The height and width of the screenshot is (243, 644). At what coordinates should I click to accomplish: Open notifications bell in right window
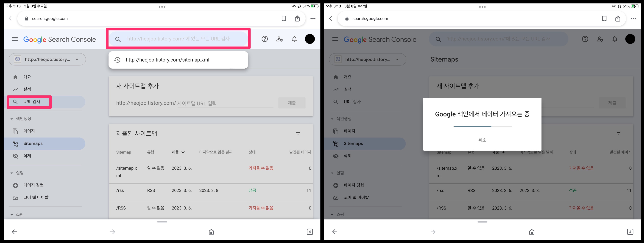coord(615,39)
